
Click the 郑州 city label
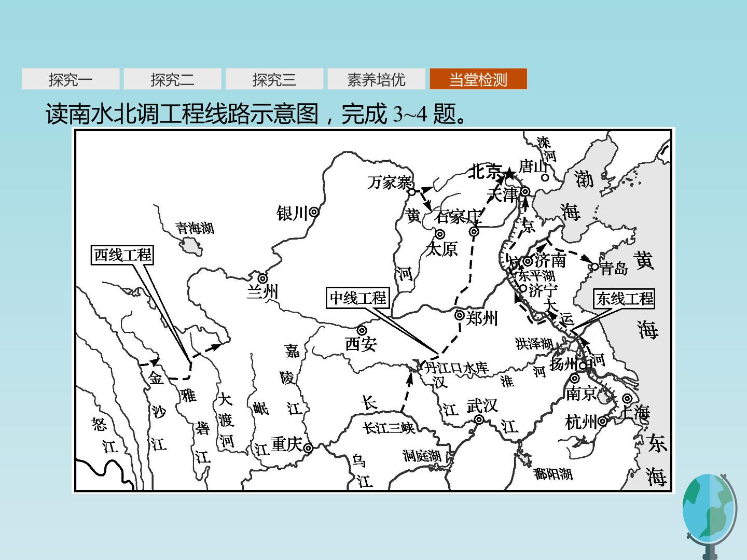coord(482,318)
